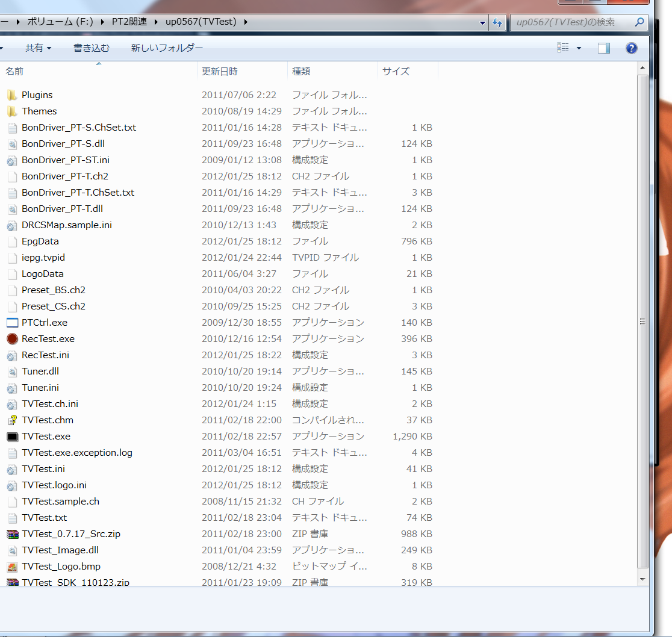Expand arrow after up0567(TVTest) in breadcrumb
Image resolution: width=672 pixels, height=637 pixels.
tap(246, 22)
